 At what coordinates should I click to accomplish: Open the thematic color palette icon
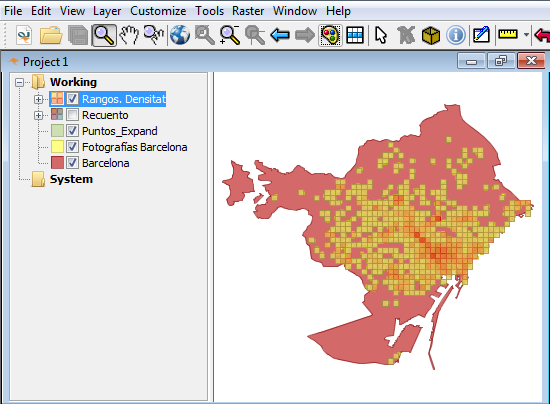pyautogui.click(x=330, y=35)
